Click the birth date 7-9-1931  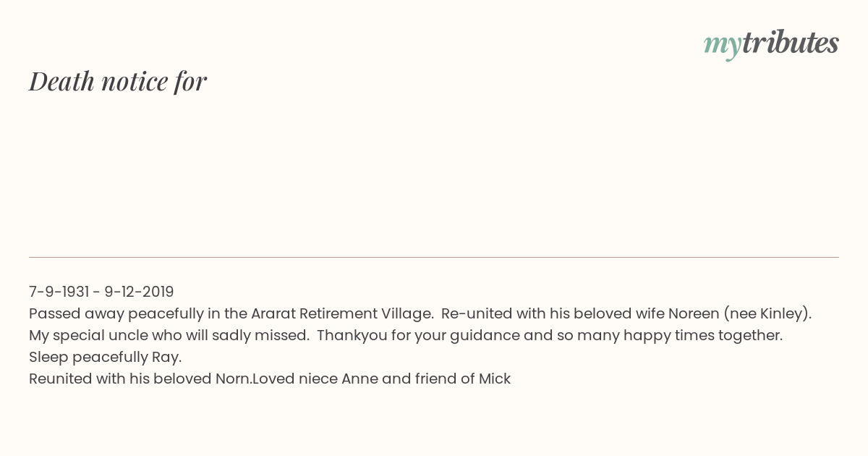(59, 292)
